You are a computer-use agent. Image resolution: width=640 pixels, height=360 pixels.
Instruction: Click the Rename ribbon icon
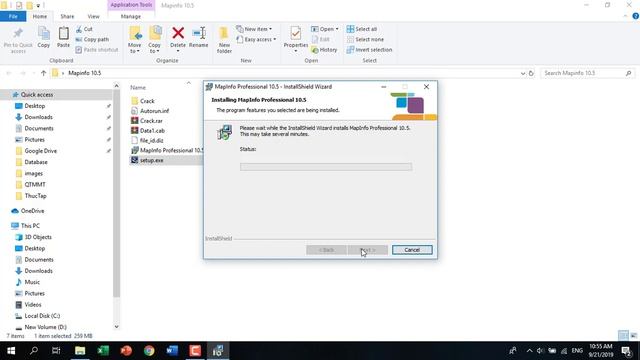199,33
